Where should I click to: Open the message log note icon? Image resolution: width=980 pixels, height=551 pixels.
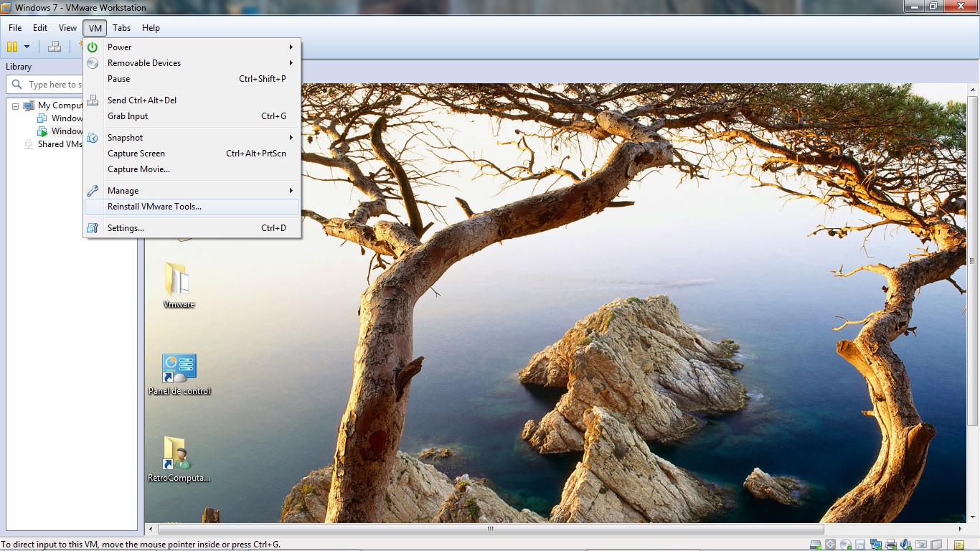pyautogui.click(x=959, y=545)
